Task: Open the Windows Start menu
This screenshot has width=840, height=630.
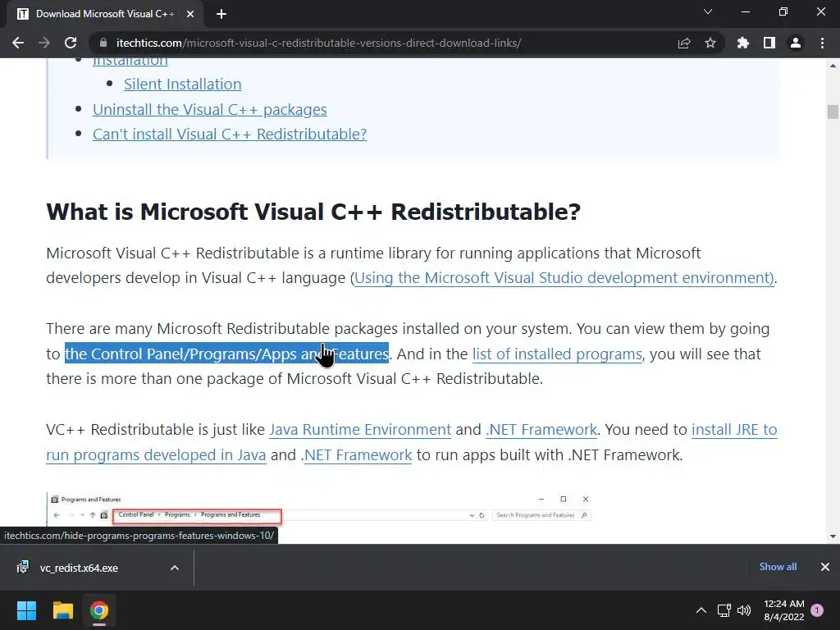Action: 26,610
